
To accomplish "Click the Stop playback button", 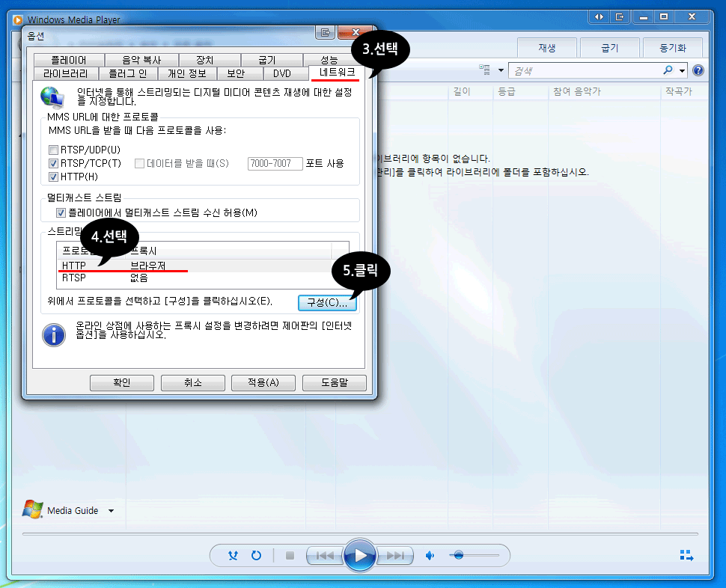I will point(290,555).
